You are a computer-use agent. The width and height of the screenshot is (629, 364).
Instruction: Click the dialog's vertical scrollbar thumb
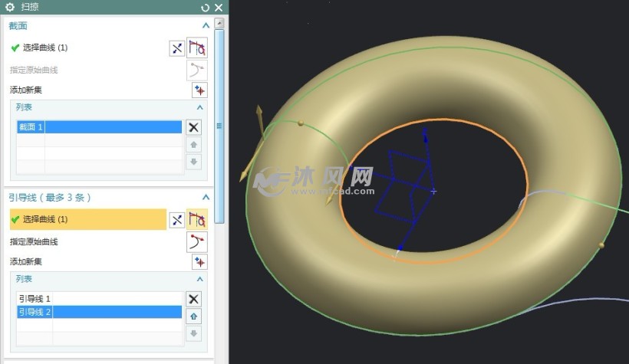point(219,126)
